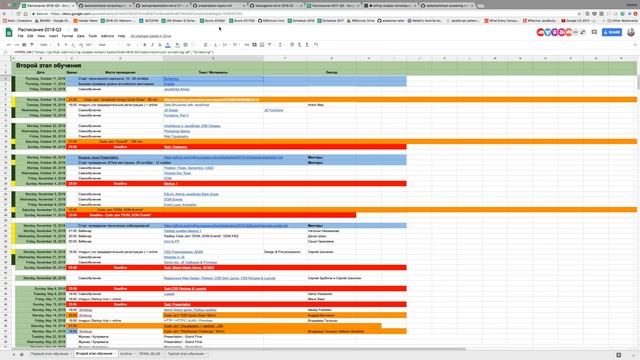The width and height of the screenshot is (640, 360).
Task: Open text rotation dropdown
Action: coord(236,45)
